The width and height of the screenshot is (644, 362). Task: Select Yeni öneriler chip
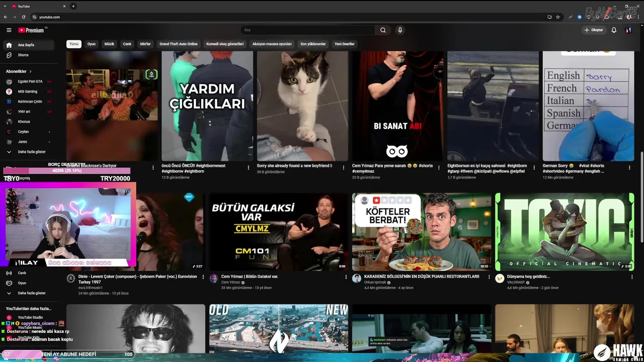(345, 44)
